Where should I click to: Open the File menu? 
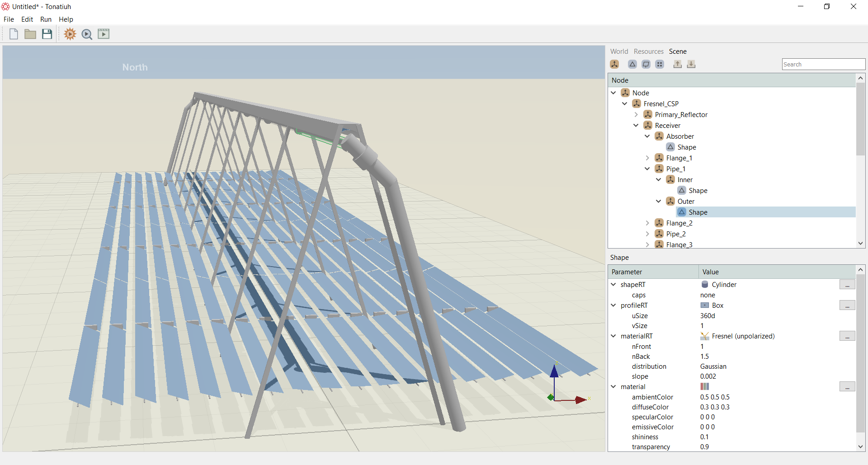pyautogui.click(x=9, y=19)
